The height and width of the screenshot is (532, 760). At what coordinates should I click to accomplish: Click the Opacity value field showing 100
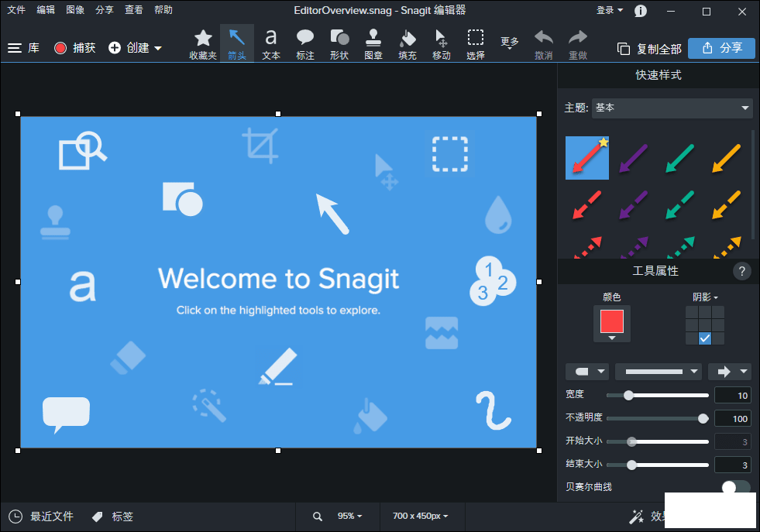[734, 419]
